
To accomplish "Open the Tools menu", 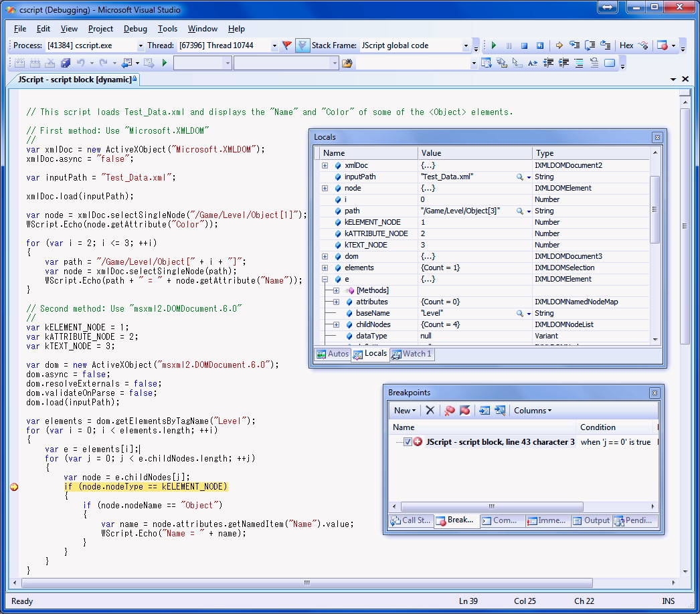I will pyautogui.click(x=167, y=29).
